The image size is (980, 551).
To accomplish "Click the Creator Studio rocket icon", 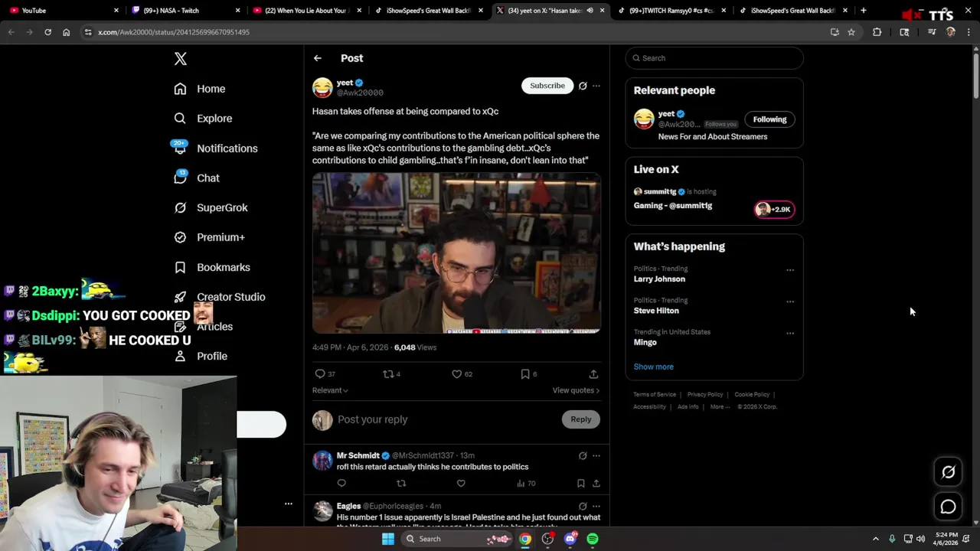I will point(180,297).
